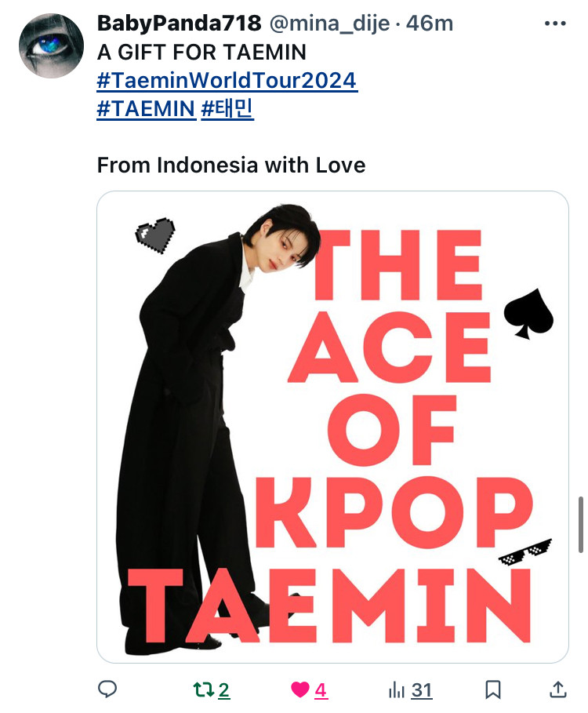Click the retweet arrows icon

[204, 690]
